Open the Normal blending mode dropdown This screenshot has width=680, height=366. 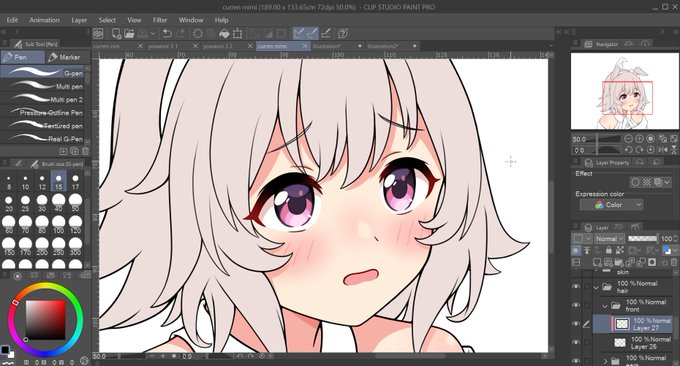[x=609, y=239]
